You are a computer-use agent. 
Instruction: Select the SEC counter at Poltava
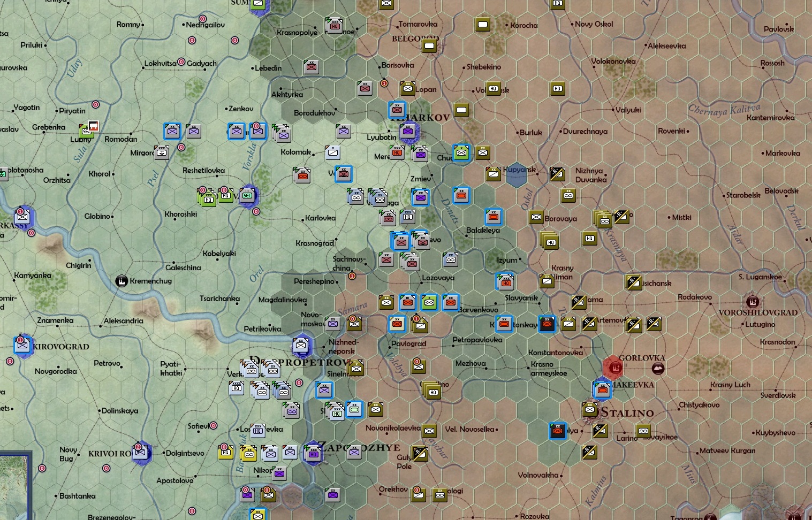[247, 195]
